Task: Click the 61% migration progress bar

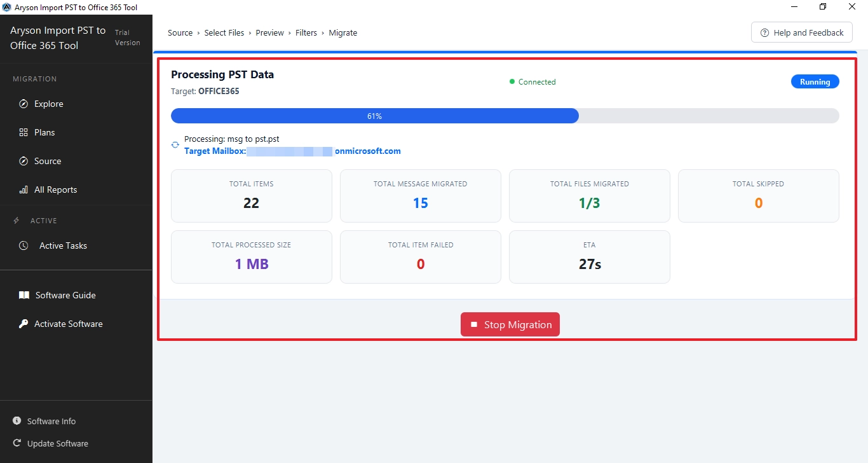Action: click(505, 116)
